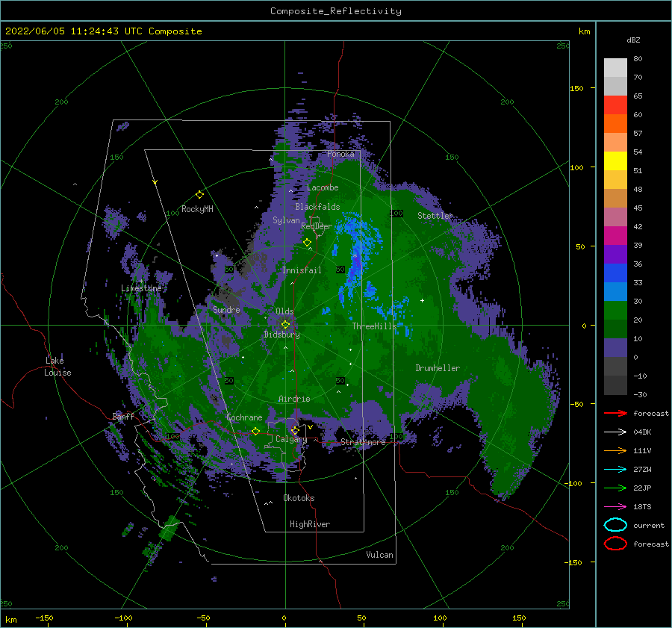Image resolution: width=672 pixels, height=628 pixels.
Task: Select the Drumheller city label
Action: 438,368
